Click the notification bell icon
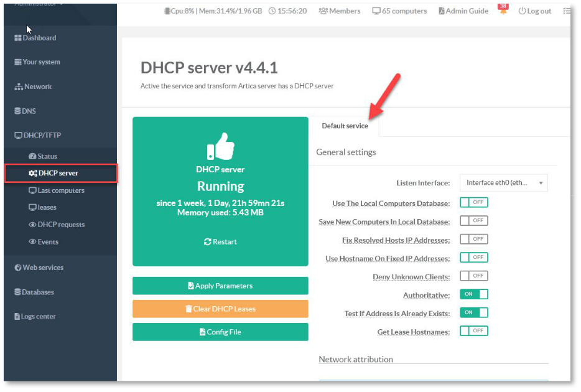Image resolution: width=581 pixels, height=392 pixels. point(503,12)
